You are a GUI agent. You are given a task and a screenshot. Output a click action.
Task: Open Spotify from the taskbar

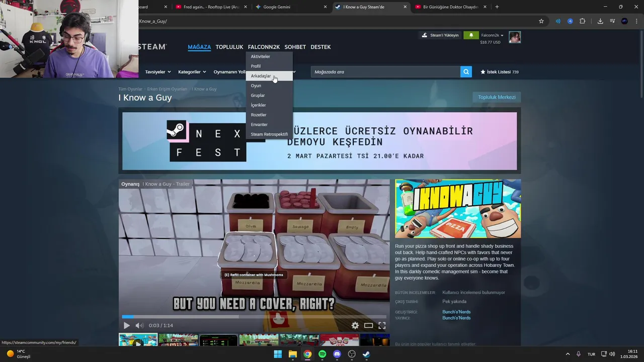(x=323, y=354)
